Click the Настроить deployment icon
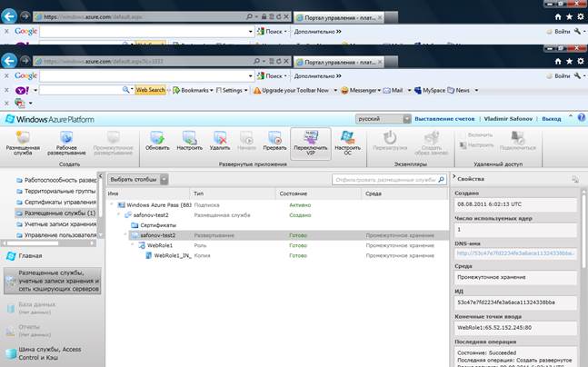The image size is (588, 367). pyautogui.click(x=190, y=141)
